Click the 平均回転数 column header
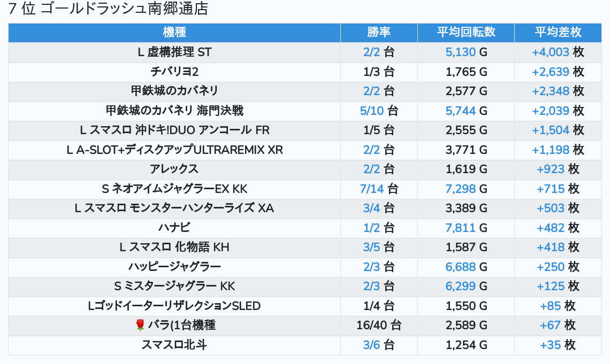 tap(466, 32)
